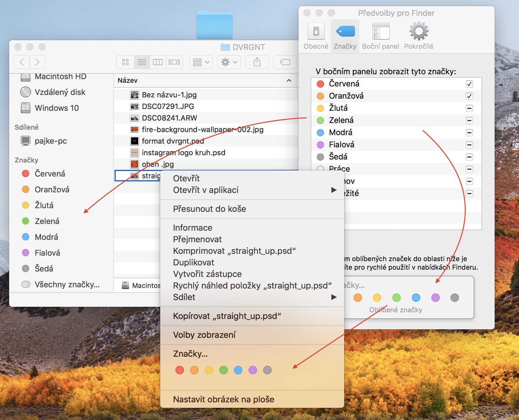Select Macintosh HD in Finder sidebar
519x420 pixels.
click(60, 76)
